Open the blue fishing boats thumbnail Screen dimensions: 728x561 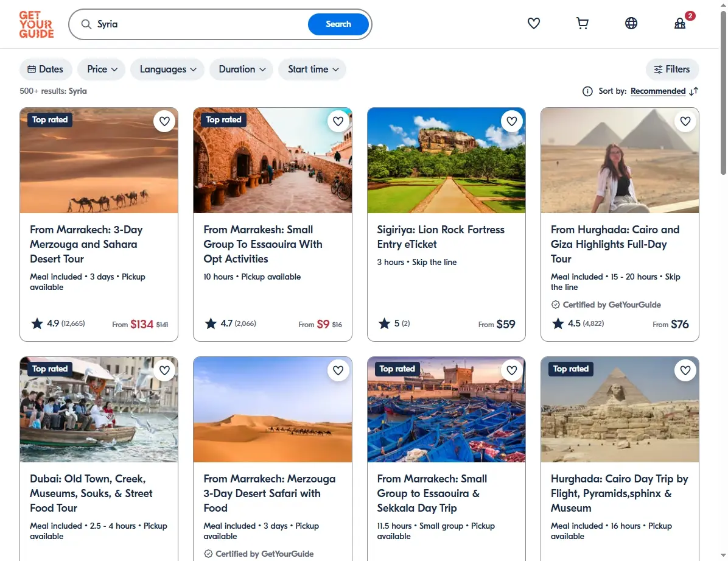pos(446,409)
